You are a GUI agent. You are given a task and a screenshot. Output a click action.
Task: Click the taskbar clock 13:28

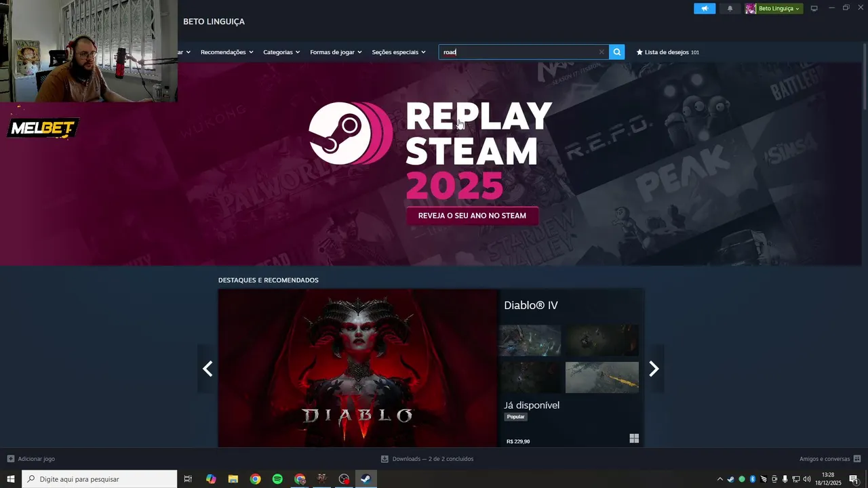coord(828,475)
